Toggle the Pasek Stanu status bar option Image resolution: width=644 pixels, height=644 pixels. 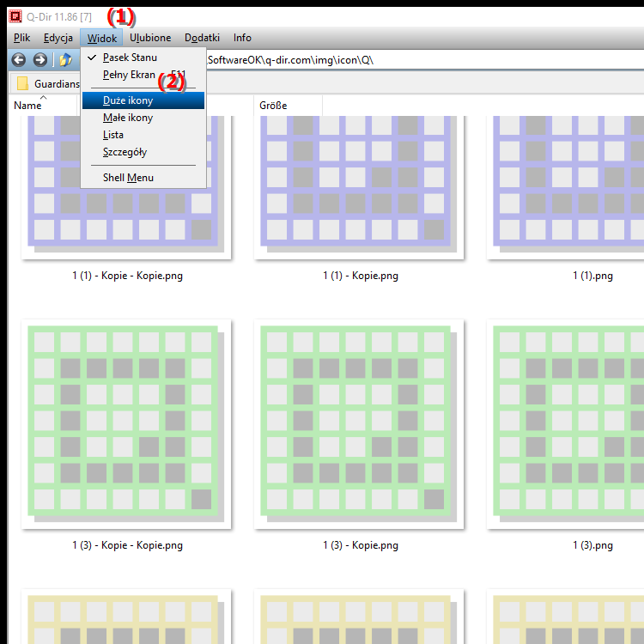(x=143, y=58)
